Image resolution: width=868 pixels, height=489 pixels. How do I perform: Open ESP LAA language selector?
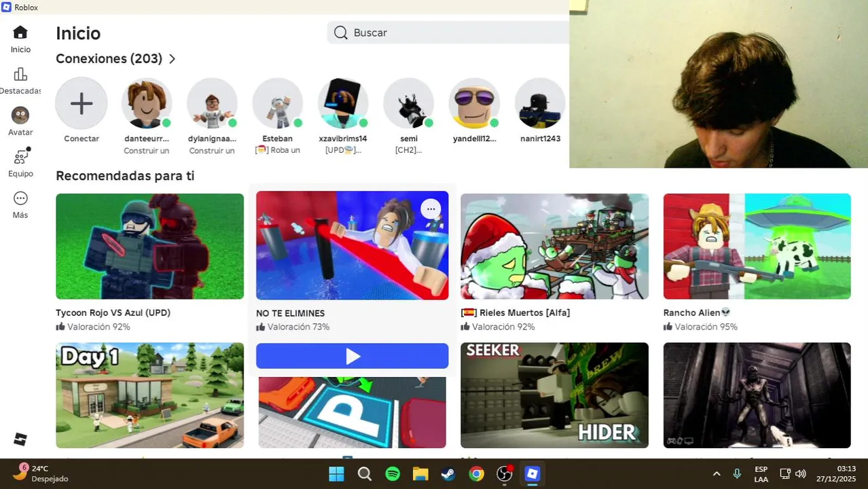[x=761, y=474]
